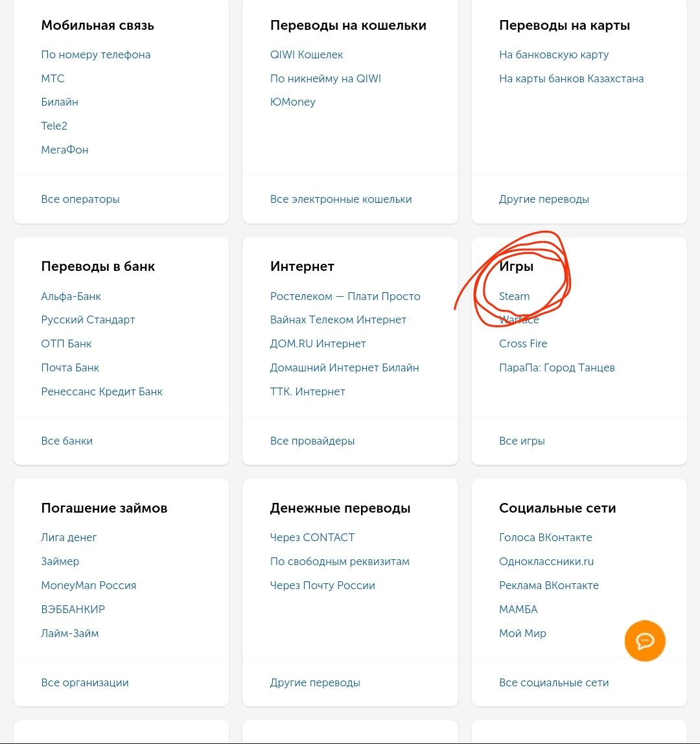The width and height of the screenshot is (700, 744).
Task: Open QIWI Кошелек link
Action: pos(306,54)
